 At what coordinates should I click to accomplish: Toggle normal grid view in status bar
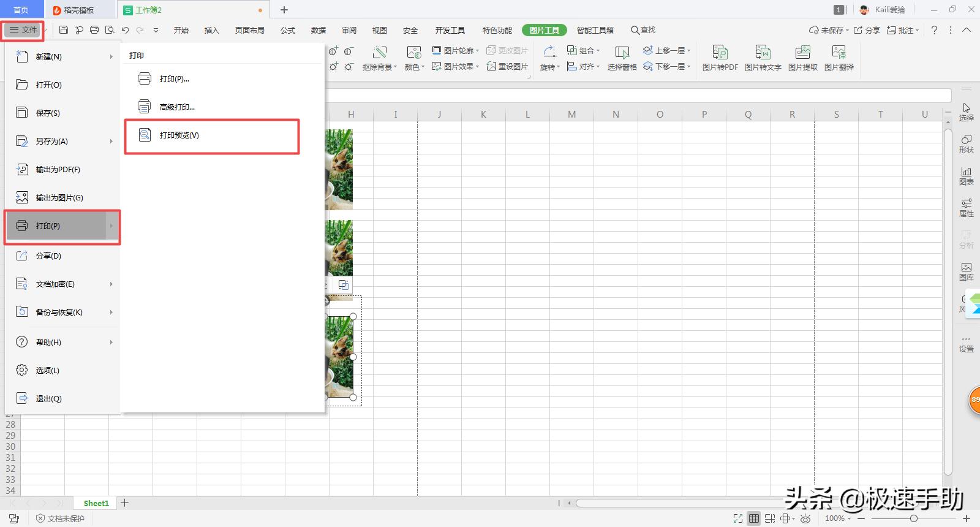click(754, 518)
